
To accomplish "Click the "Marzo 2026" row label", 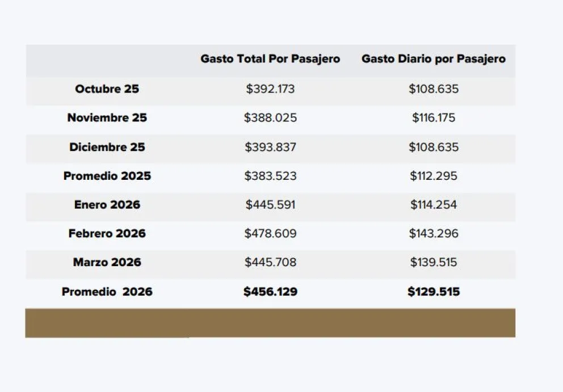I will [107, 262].
